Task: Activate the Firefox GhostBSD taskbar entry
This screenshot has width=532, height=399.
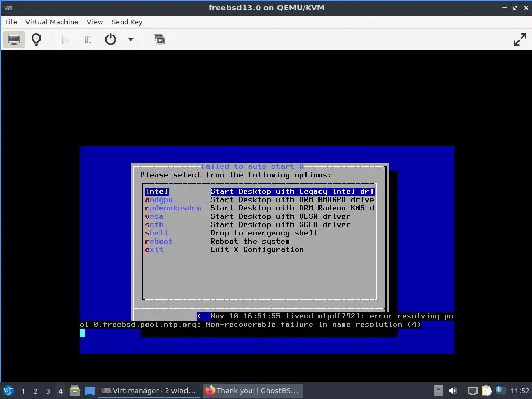Action: coord(253,391)
